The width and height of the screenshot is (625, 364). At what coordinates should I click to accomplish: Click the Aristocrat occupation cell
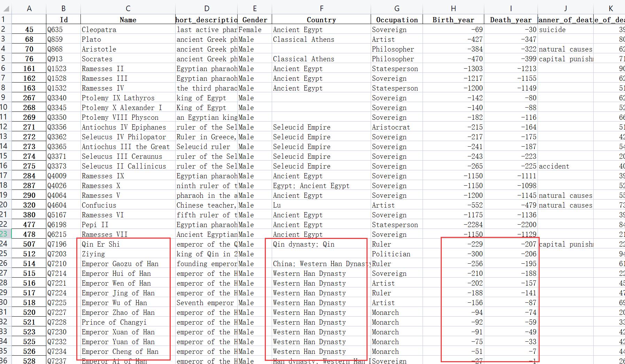coord(397,127)
